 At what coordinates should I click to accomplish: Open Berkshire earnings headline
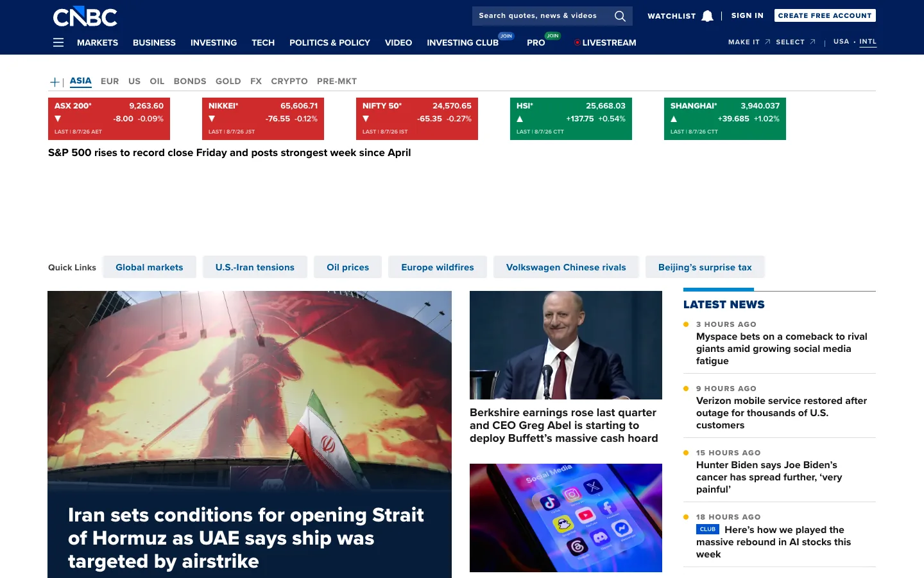pos(564,425)
